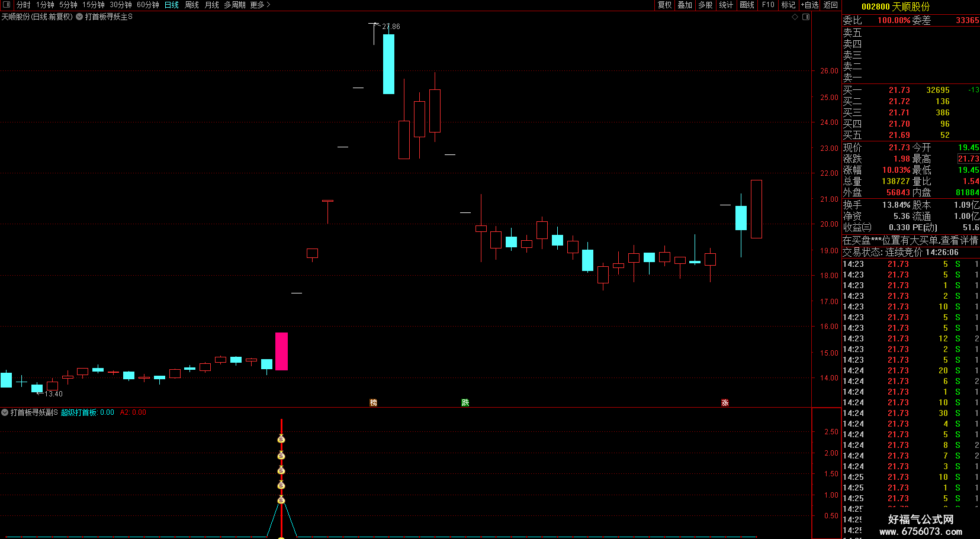Screen dimensions: 980x539
Task: Click the 买一 volume 32695
Action: (938, 90)
